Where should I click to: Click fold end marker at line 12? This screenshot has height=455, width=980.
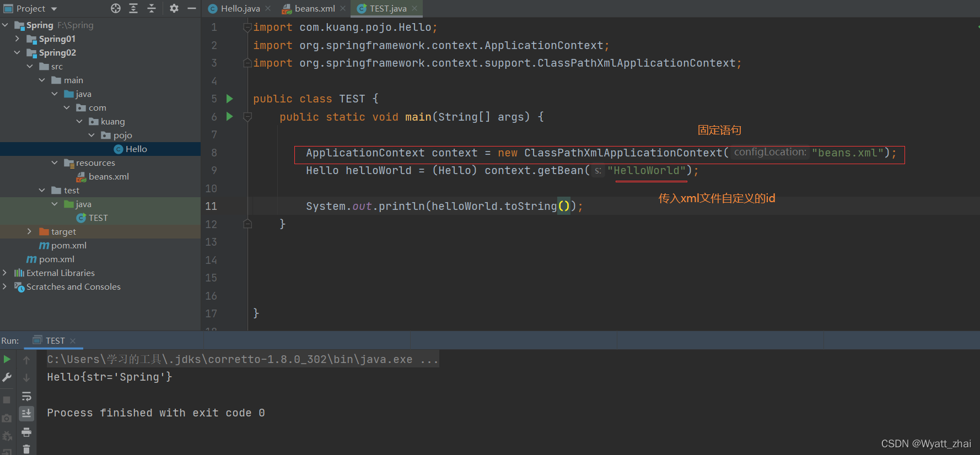pyautogui.click(x=247, y=224)
